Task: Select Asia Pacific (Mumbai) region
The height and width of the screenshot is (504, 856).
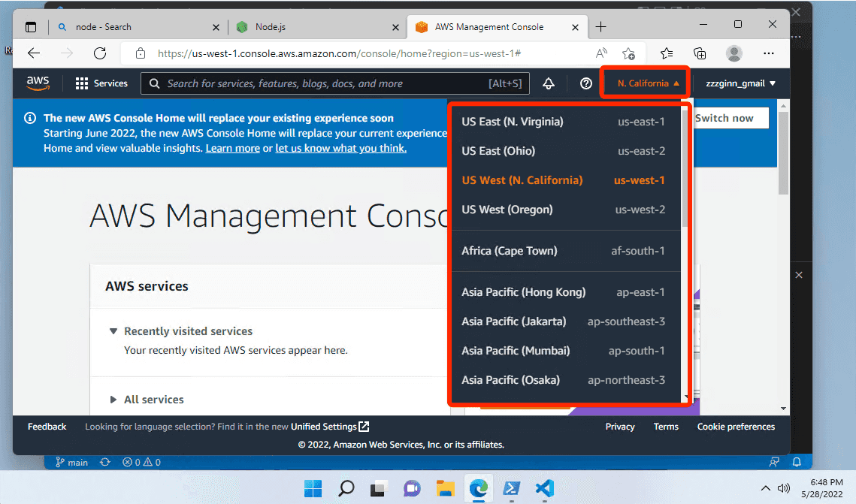Action: click(x=564, y=351)
